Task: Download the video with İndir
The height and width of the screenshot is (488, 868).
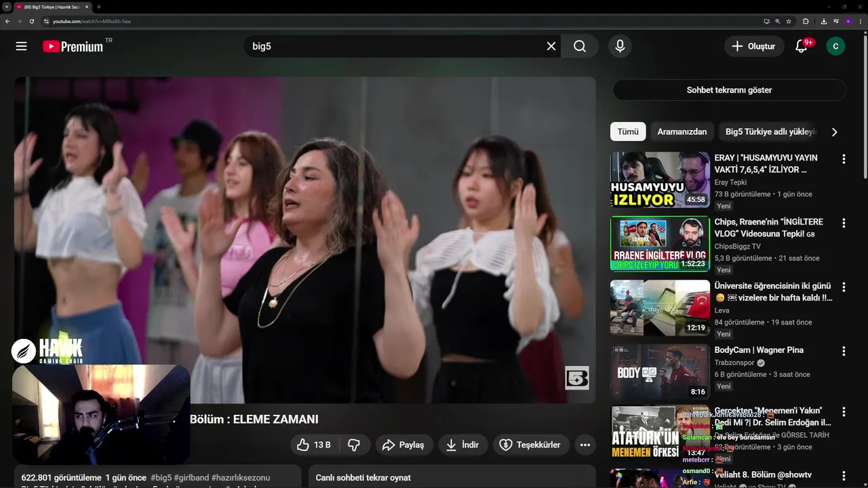Action: click(x=462, y=445)
